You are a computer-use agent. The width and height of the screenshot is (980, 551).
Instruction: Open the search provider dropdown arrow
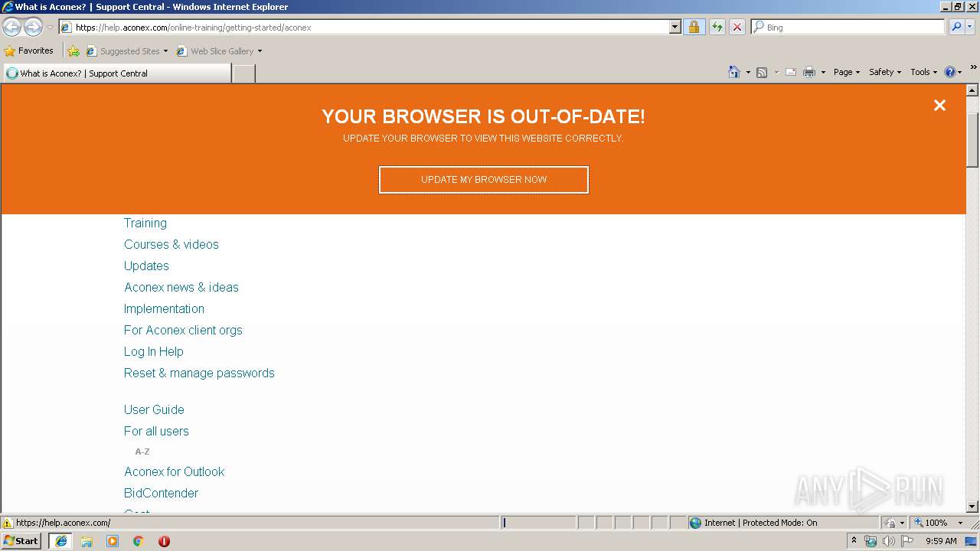tap(970, 28)
